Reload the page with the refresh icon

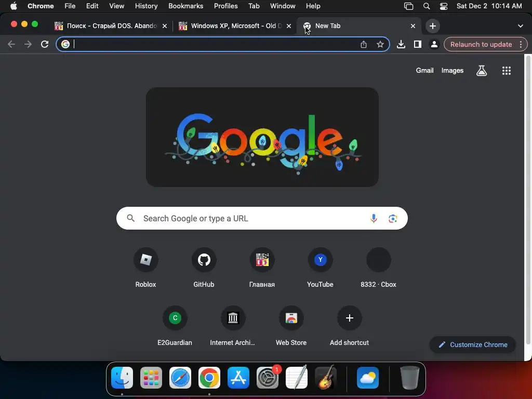pos(45,44)
